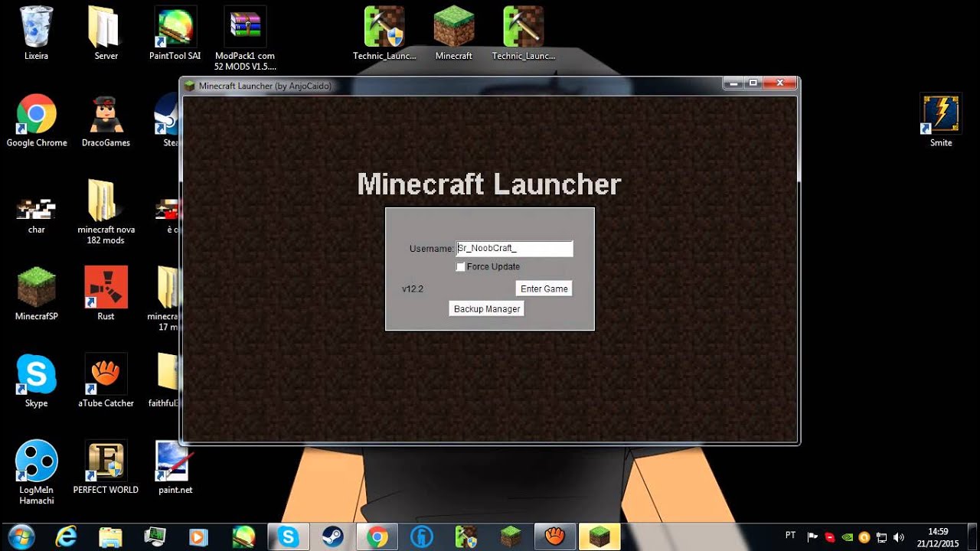The image size is (980, 551).
Task: Open the ModPack1 com 52 MODS archive
Action: tap(245, 38)
